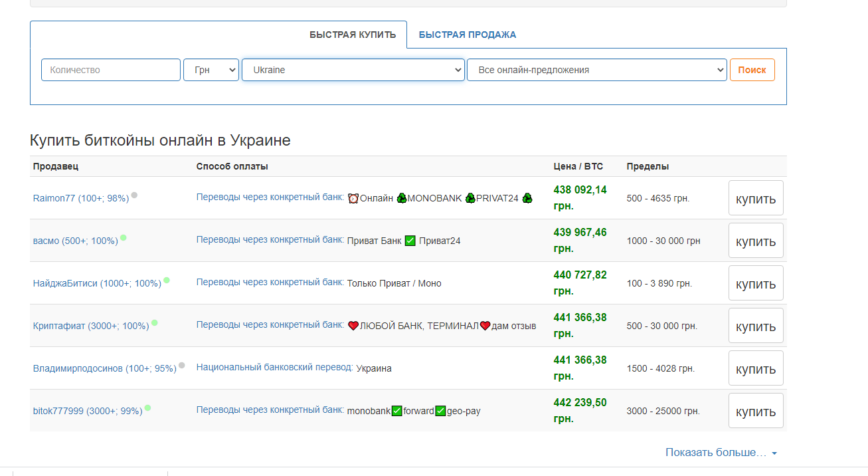The height and width of the screenshot is (476, 868).
Task: Click the green emoji before MONOBANK
Action: click(402, 198)
